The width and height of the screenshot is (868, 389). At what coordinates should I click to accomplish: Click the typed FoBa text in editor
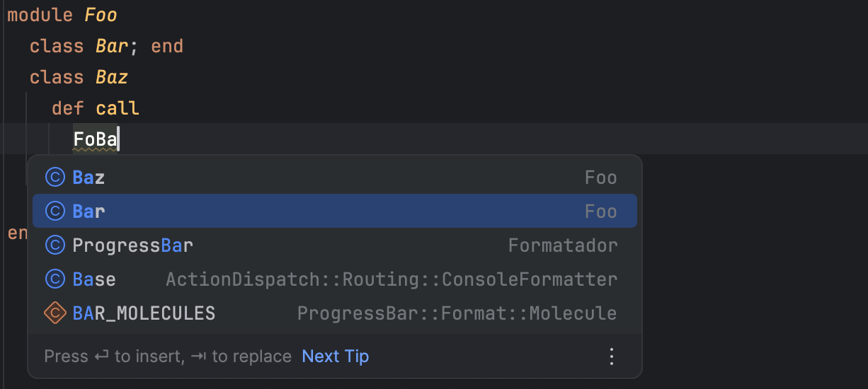[x=96, y=140]
